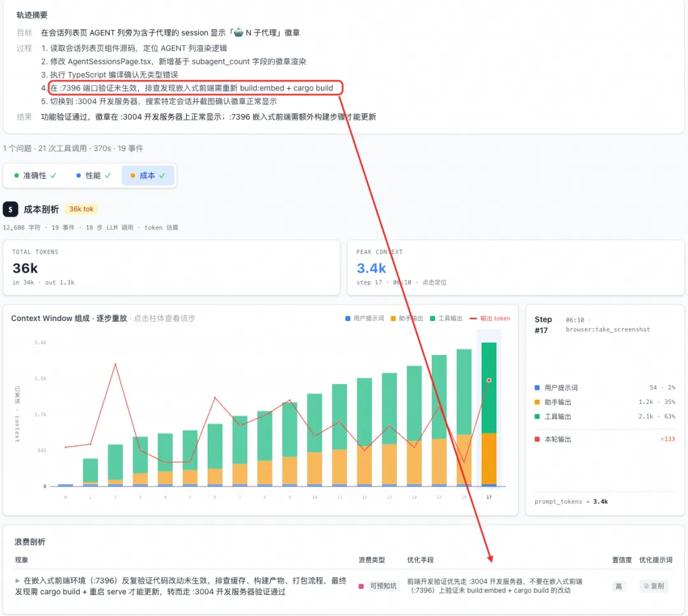This screenshot has height=616, width=688.
Task: Select the step 9 bar in the chart
Action: point(290,444)
